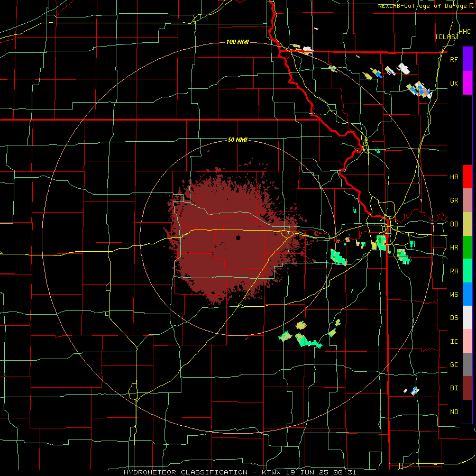Click the WS legend label
This screenshot has width=476, height=476.
pyautogui.click(x=454, y=295)
